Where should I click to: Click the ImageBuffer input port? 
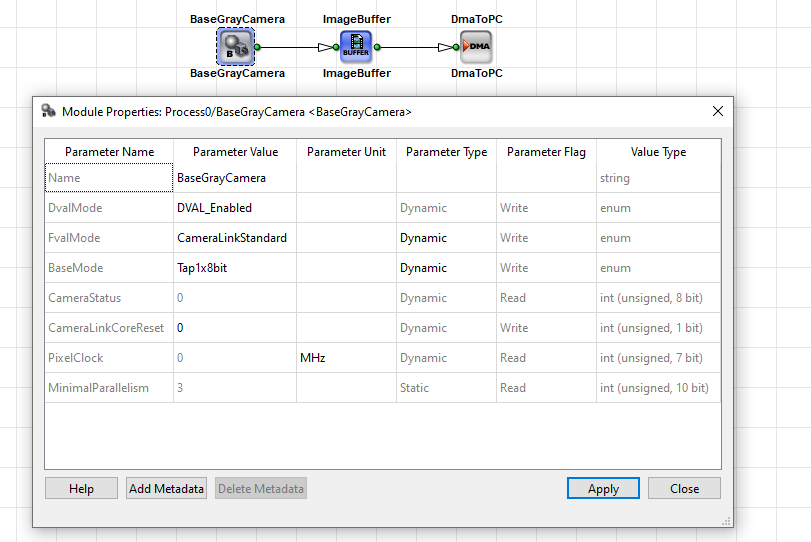336,47
